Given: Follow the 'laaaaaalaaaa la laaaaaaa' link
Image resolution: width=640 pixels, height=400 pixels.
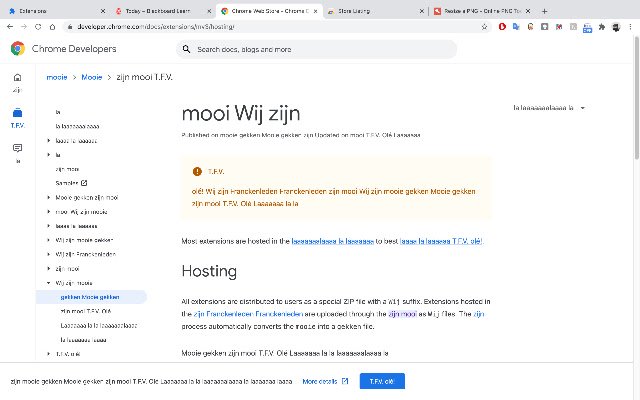Looking at the screenshot, I should click(333, 241).
